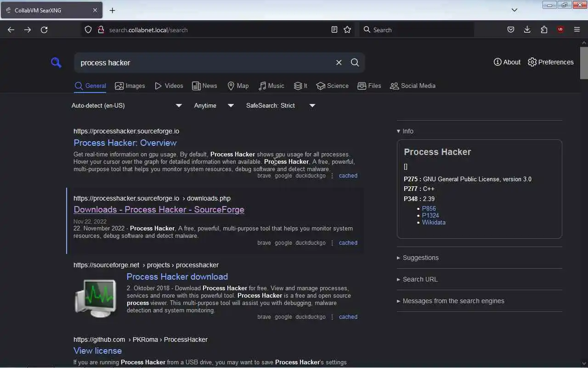Open more options dots for Overview result

pos(332,176)
